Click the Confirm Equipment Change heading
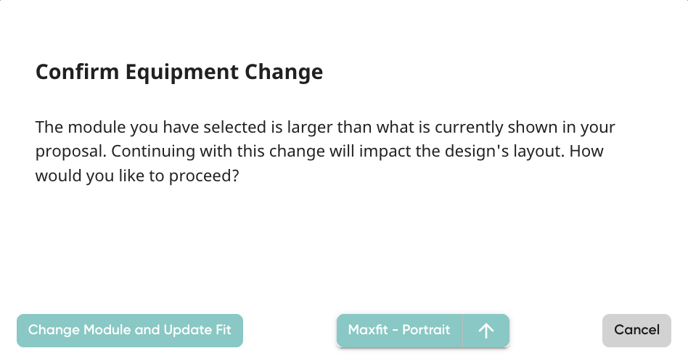This screenshot has width=688, height=364. (x=179, y=72)
